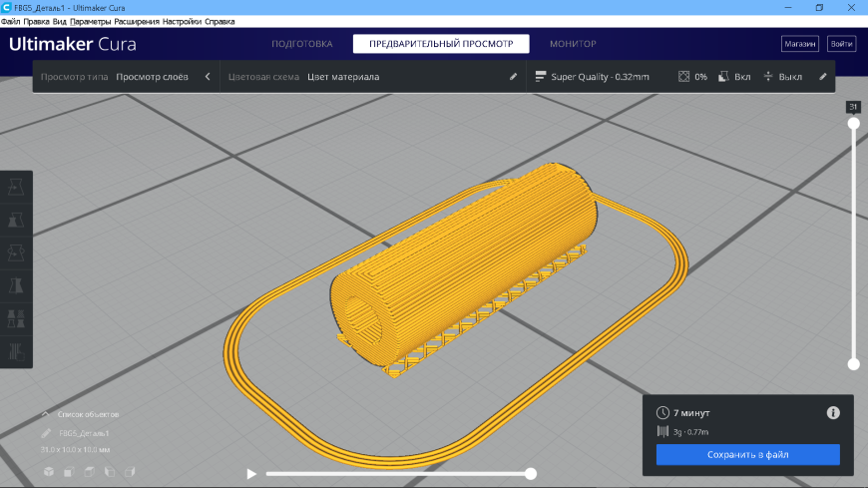Open the Файл menu
868x488 pixels.
pyautogui.click(x=11, y=22)
